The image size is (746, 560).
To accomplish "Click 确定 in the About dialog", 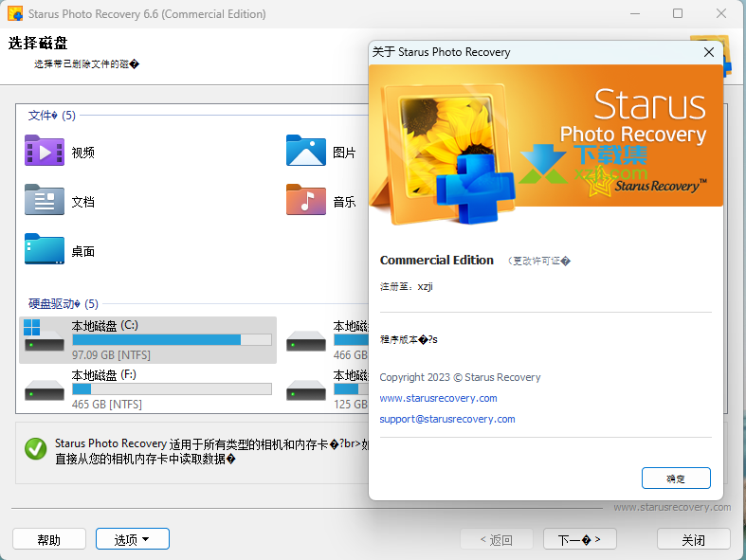I will [x=676, y=479].
